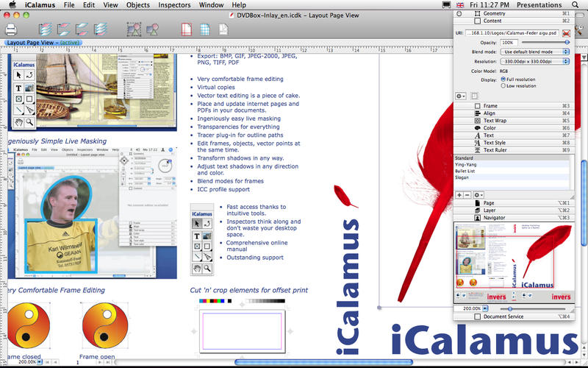This screenshot has width=588, height=368.
Task: Open Spotlight search in the menu bar
Action: click(576, 5)
